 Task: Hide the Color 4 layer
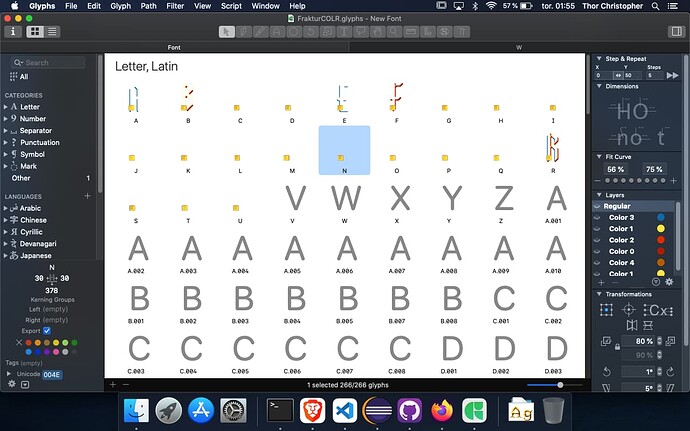pyautogui.click(x=597, y=263)
